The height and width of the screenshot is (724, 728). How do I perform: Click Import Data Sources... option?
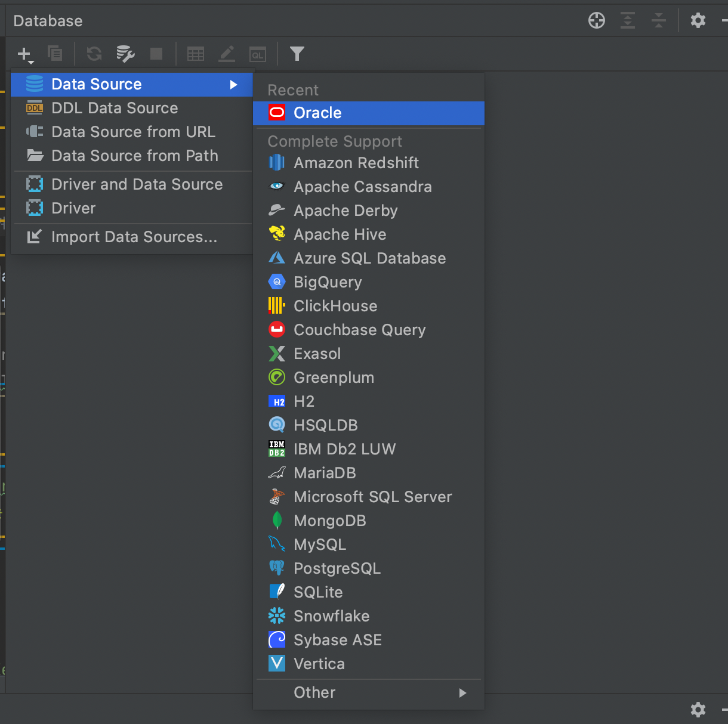click(x=132, y=237)
